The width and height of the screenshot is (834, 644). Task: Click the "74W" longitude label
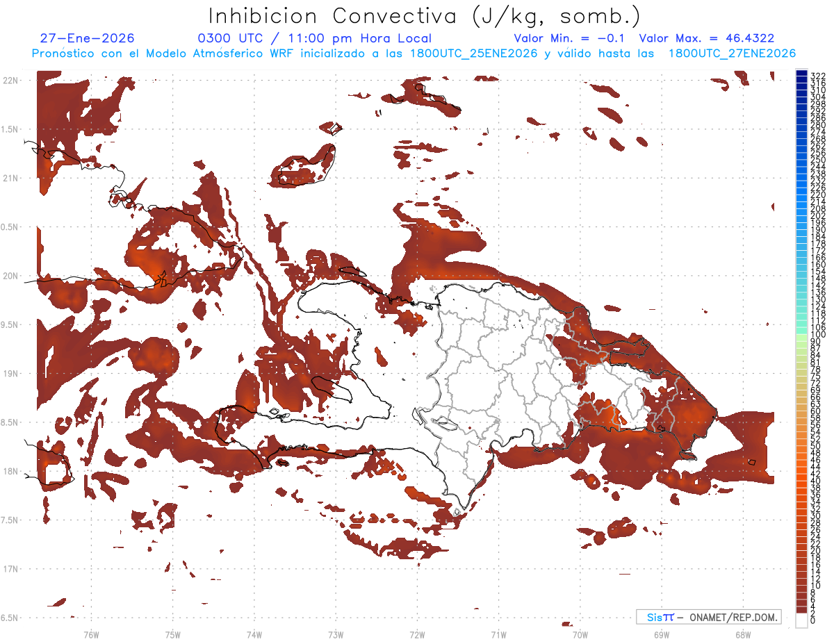[254, 634]
